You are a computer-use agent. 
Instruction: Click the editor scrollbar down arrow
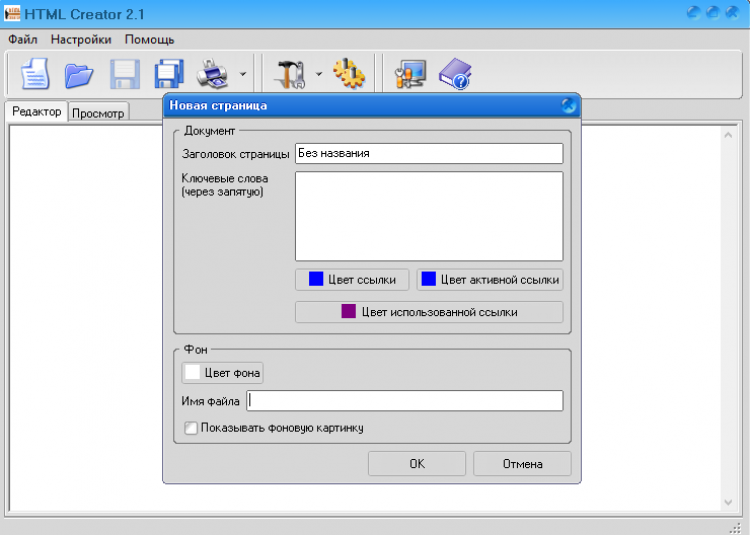pyautogui.click(x=728, y=502)
